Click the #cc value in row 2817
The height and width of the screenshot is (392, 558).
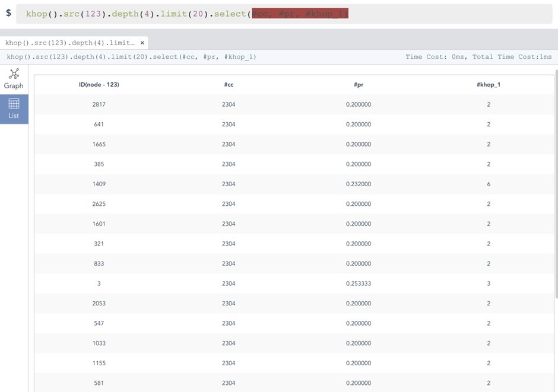click(x=229, y=104)
